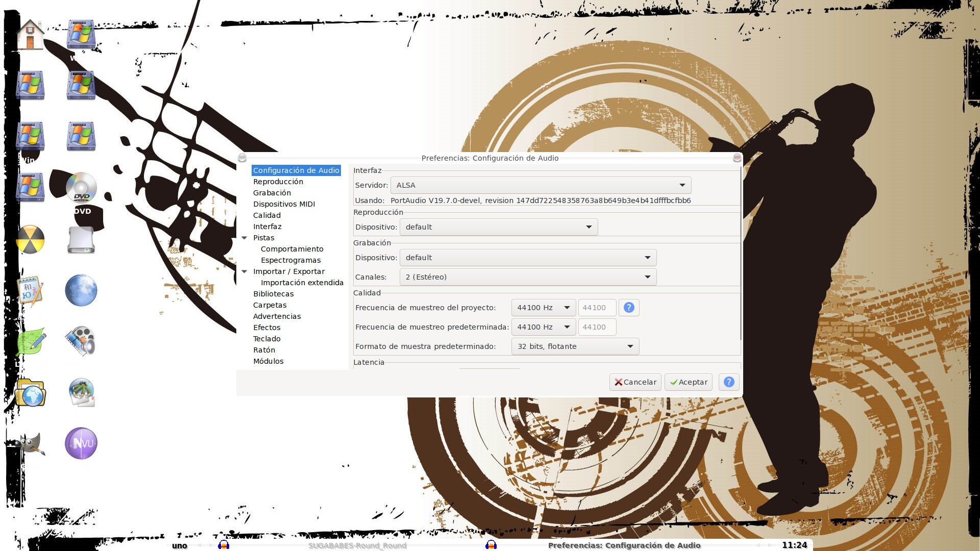980x551 pixels.
Task: Select Dispositivos MIDI in preferences list
Action: (284, 204)
